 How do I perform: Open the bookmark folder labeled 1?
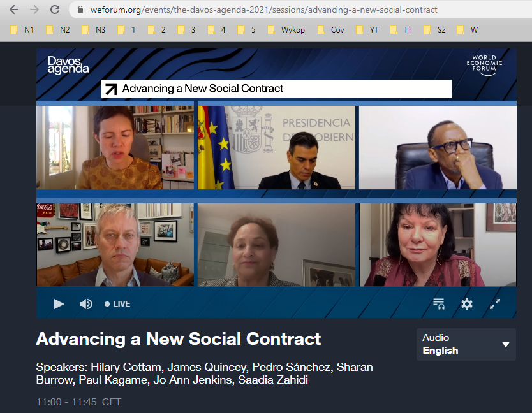click(x=126, y=30)
